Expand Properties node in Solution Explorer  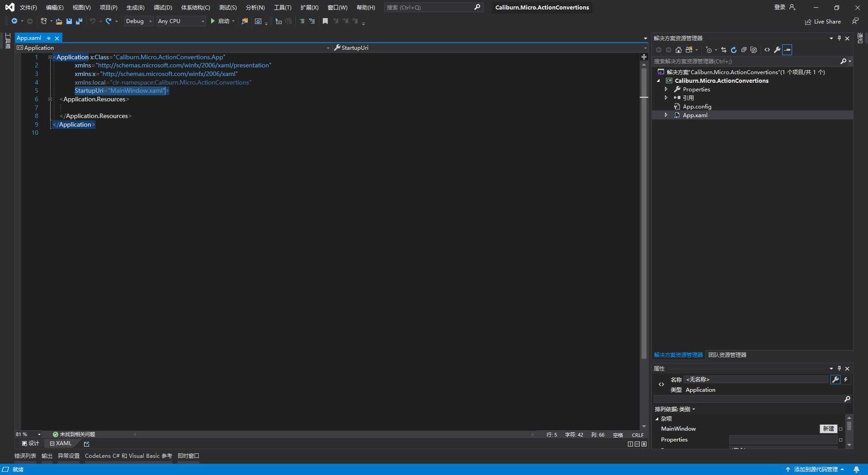[x=666, y=90]
